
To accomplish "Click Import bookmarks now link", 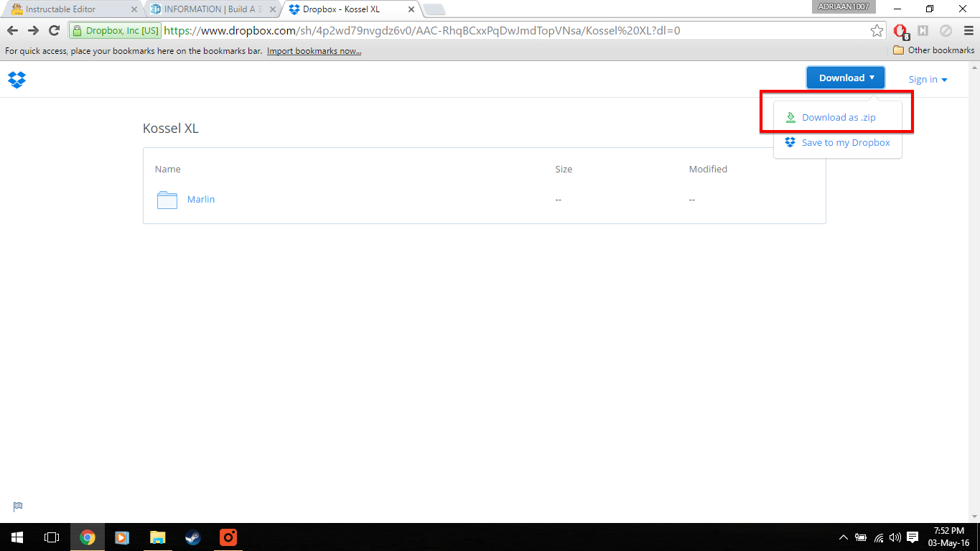I will tap(314, 50).
